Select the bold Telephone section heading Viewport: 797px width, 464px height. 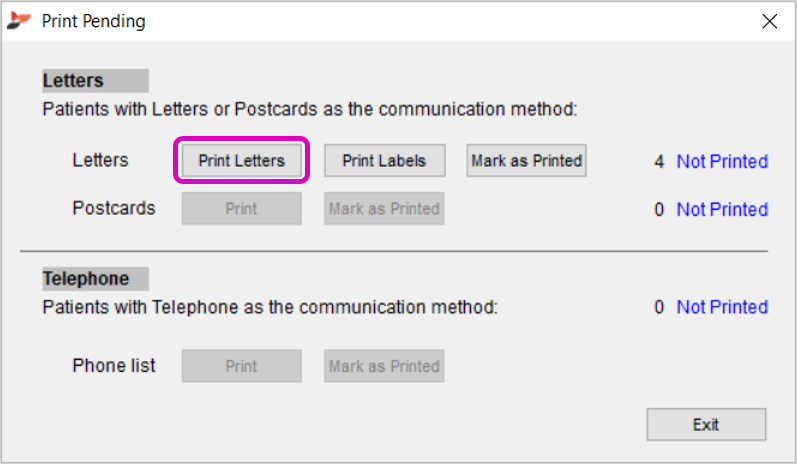[86, 279]
